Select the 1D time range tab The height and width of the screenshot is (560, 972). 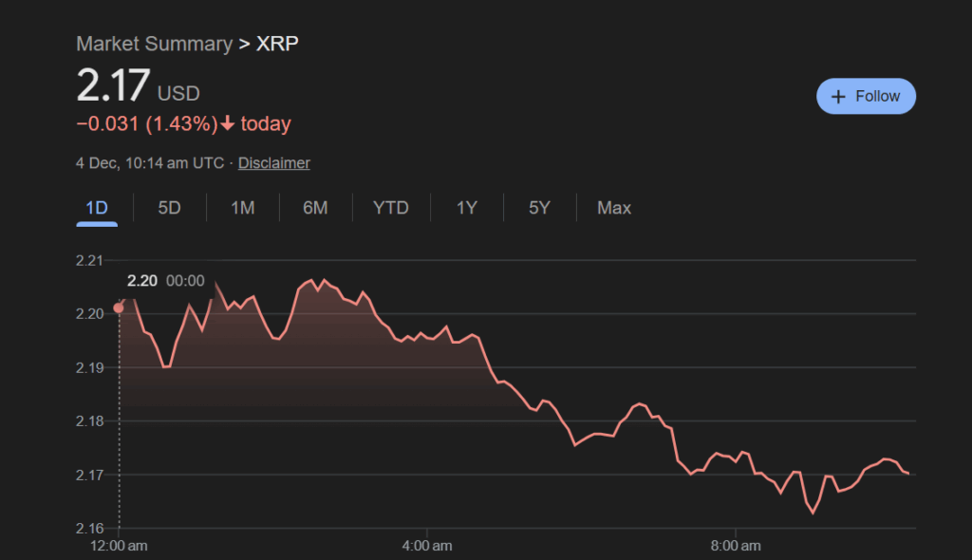97,208
